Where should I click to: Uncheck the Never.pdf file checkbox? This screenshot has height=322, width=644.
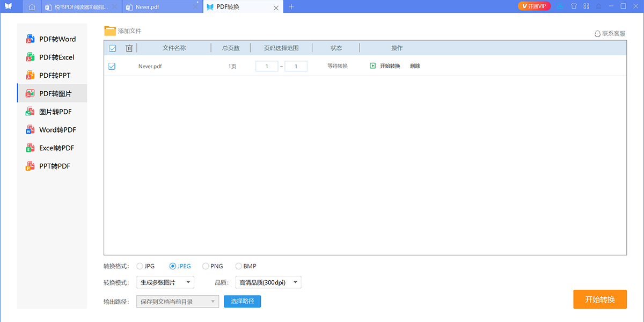(x=112, y=67)
